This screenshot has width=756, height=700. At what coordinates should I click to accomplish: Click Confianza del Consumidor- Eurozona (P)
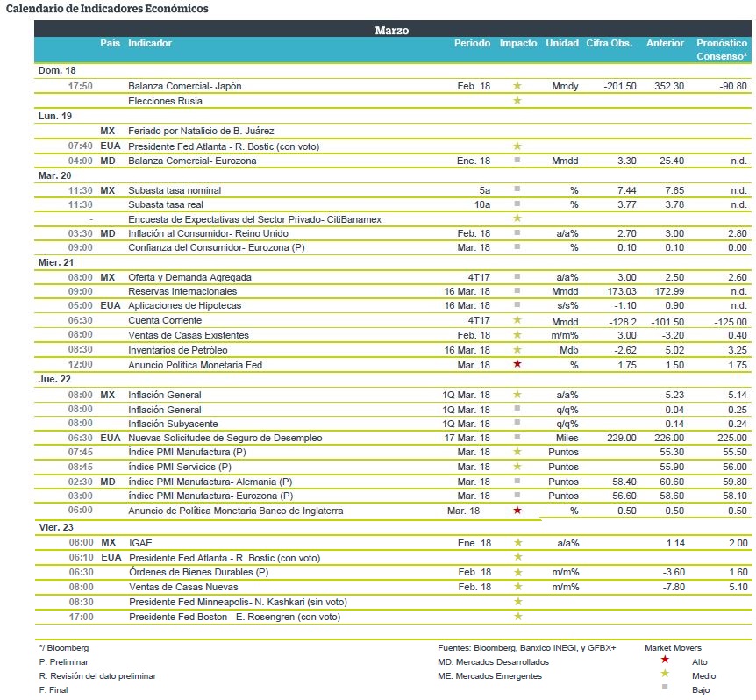point(217,247)
